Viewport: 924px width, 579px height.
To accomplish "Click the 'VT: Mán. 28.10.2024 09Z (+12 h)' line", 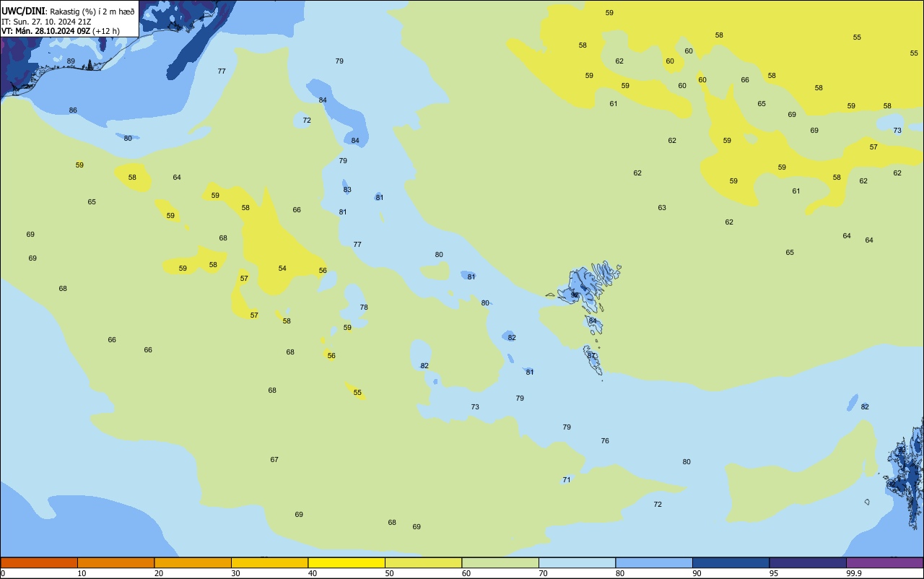I will pos(61,30).
